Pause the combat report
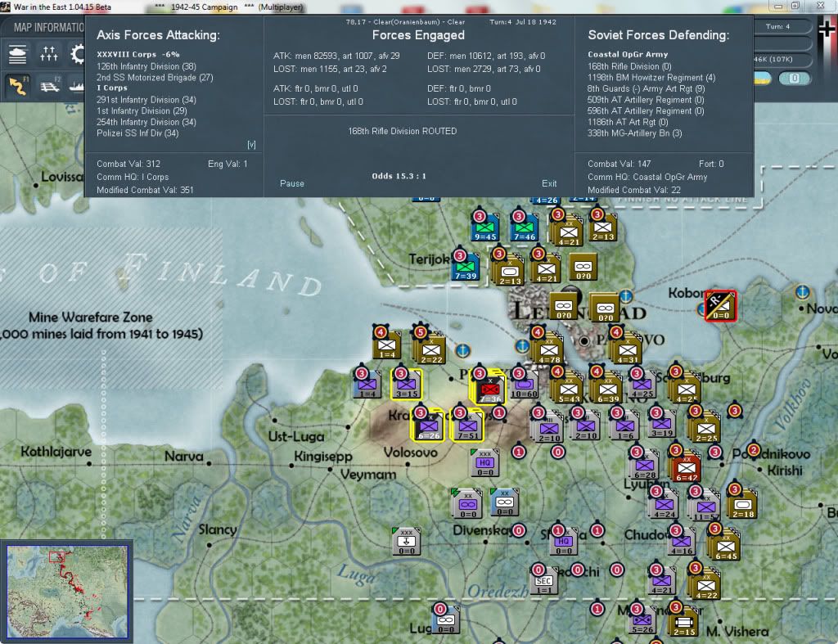Image resolution: width=838 pixels, height=644 pixels. [292, 183]
